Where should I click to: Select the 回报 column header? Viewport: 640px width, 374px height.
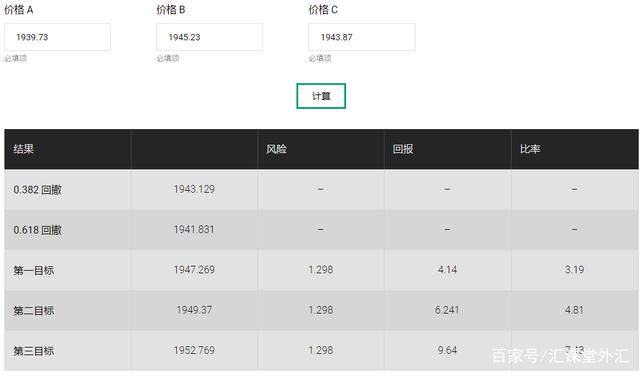pyautogui.click(x=403, y=149)
